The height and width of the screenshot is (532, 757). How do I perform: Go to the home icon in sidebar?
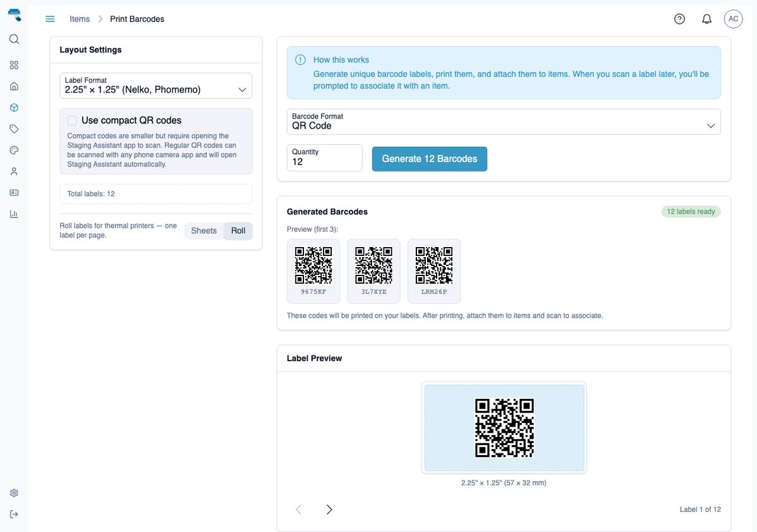pos(14,86)
